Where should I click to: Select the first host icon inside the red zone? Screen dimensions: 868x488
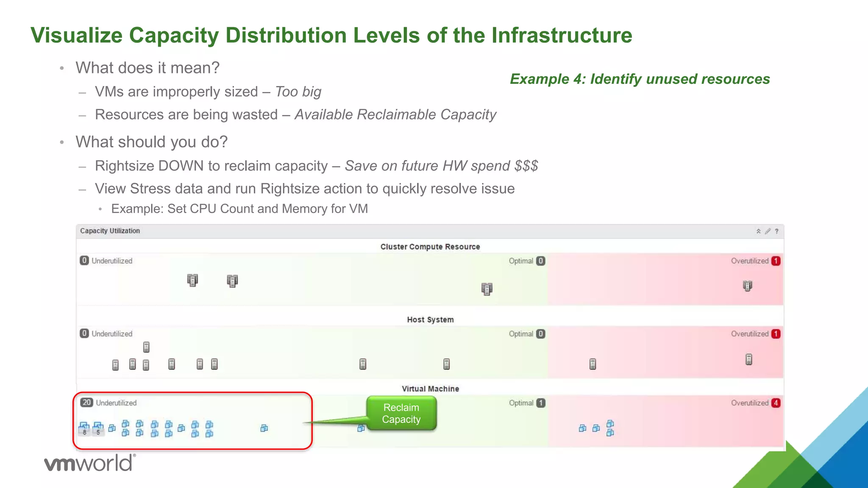(593, 364)
